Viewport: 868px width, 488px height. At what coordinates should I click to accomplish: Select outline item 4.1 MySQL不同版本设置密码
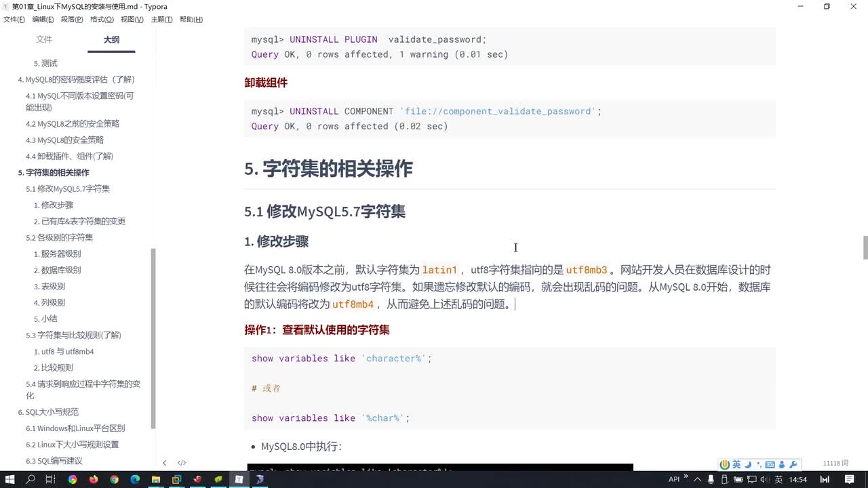[x=80, y=102]
